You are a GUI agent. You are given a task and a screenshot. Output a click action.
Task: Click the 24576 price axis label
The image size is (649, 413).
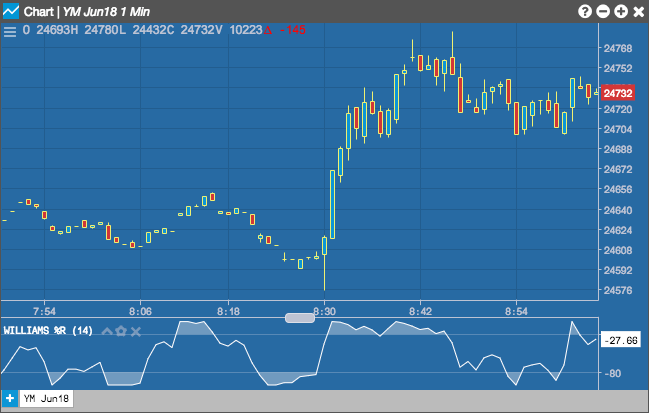[x=618, y=290]
